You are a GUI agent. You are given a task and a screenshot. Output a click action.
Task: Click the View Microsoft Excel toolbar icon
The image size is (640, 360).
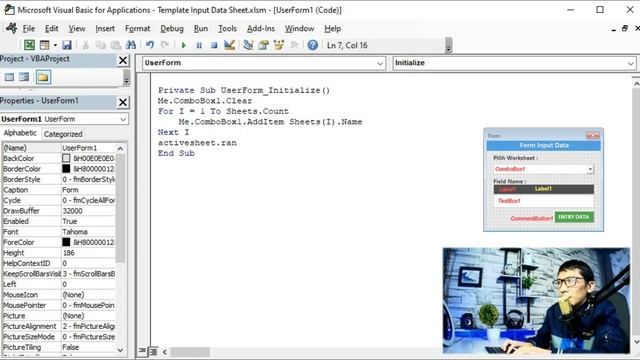29,45
